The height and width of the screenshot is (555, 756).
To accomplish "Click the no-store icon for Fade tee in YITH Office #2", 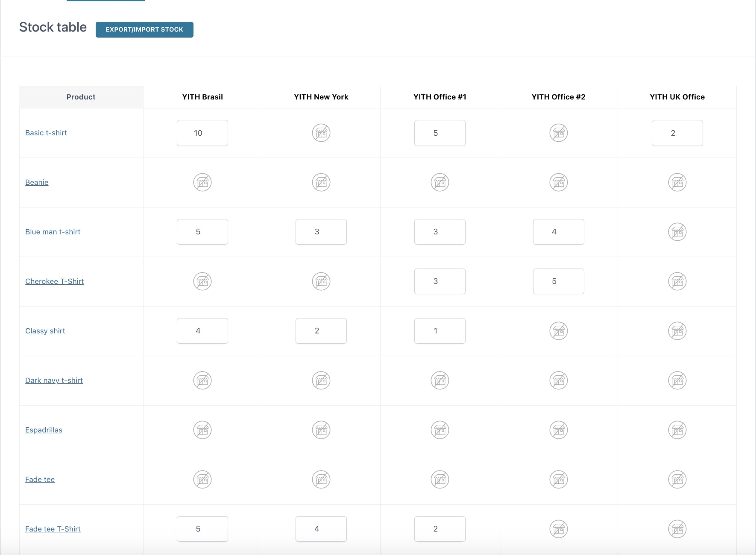I will (559, 479).
